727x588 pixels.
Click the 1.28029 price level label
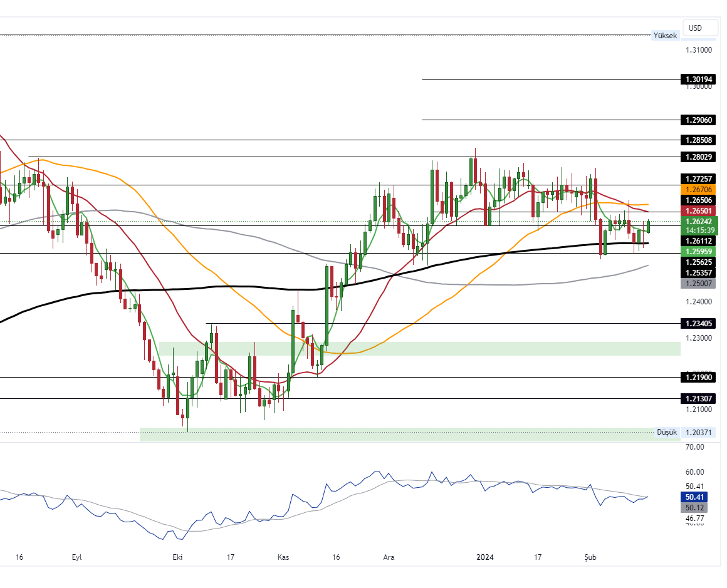pos(698,157)
